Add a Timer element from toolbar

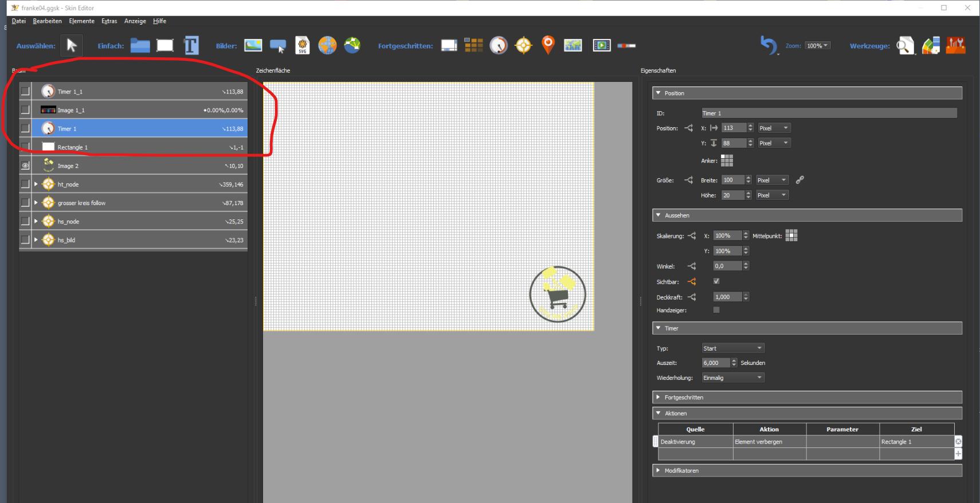pos(499,45)
